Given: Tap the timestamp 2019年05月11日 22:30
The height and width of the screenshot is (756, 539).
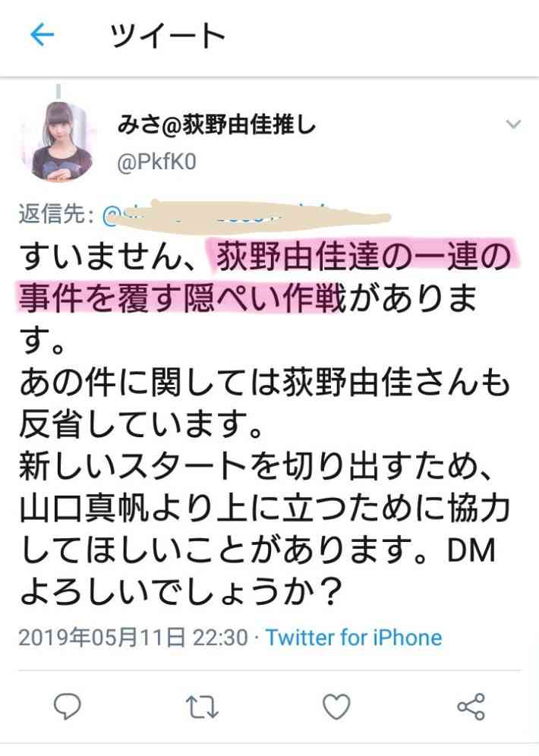Looking at the screenshot, I should [134, 638].
